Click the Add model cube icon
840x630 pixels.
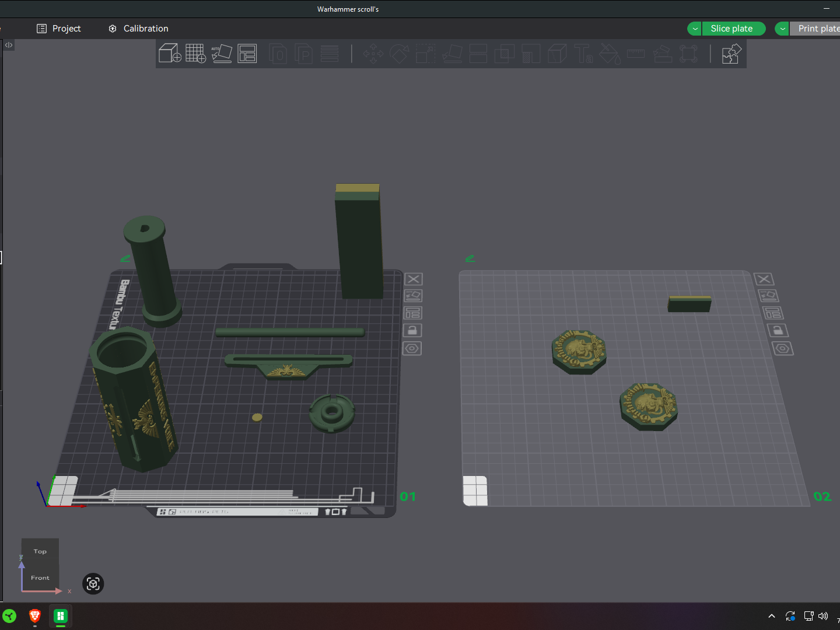point(170,53)
